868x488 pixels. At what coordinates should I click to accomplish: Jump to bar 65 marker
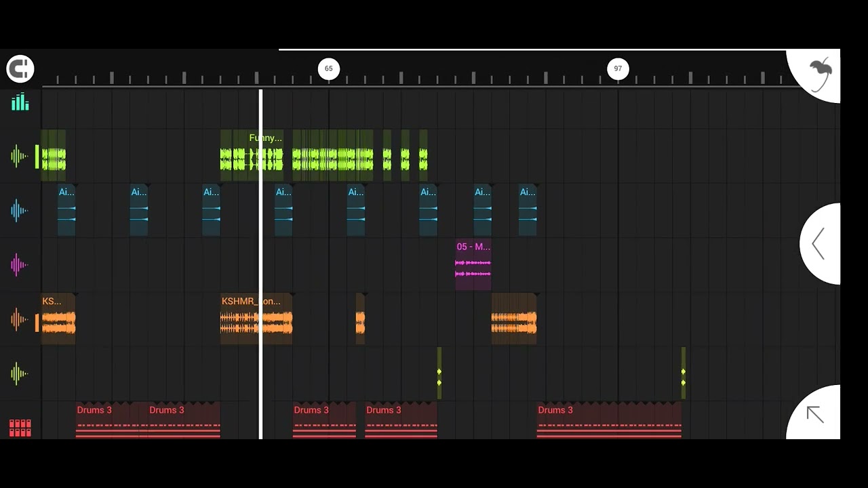(x=329, y=68)
